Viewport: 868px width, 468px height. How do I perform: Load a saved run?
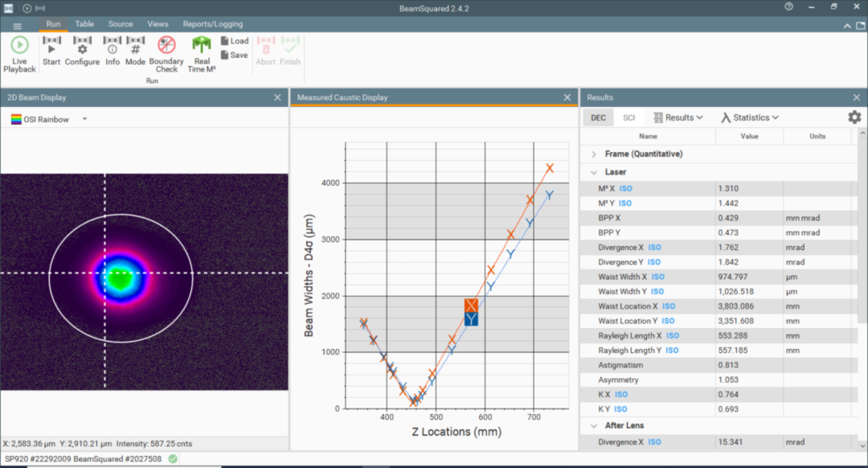click(x=235, y=41)
